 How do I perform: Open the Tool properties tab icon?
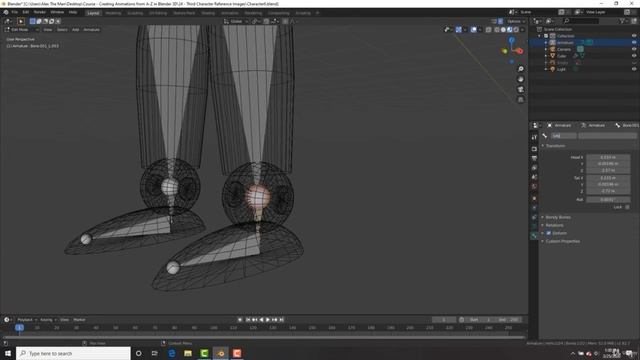534,138
